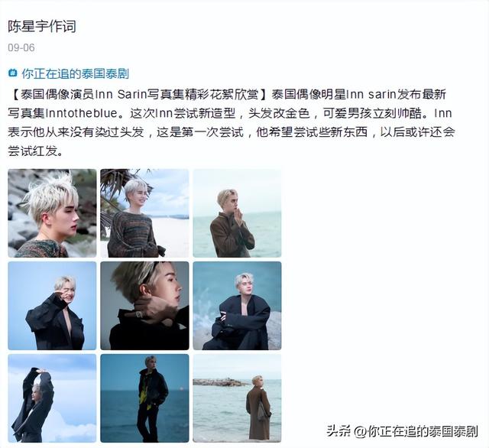
Task: Click the 09-06 post date
Action: 21,47
